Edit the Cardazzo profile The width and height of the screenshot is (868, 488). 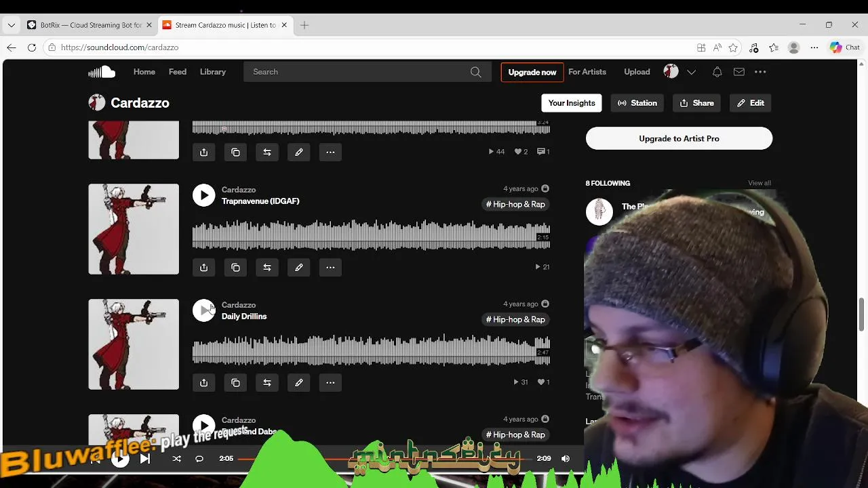pos(751,103)
